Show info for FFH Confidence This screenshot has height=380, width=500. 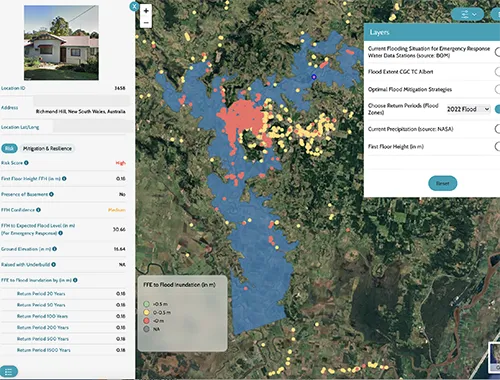click(x=38, y=210)
